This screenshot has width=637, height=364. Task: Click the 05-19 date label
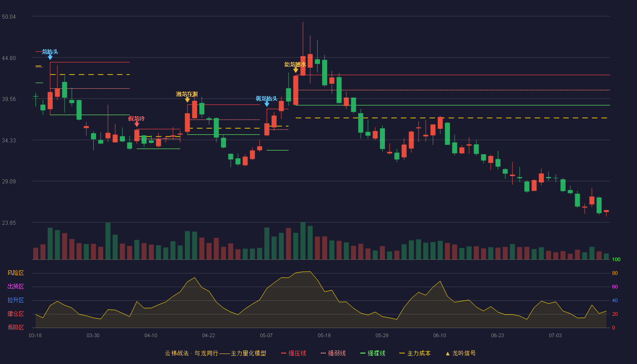pyautogui.click(x=324, y=335)
